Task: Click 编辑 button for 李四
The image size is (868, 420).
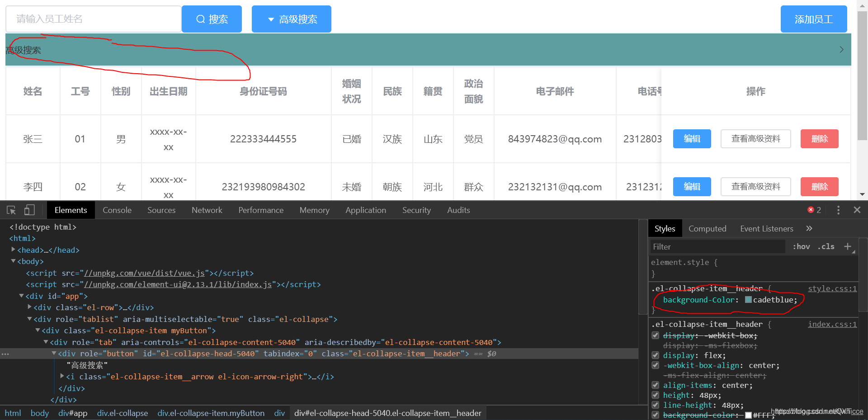Action: coord(692,187)
